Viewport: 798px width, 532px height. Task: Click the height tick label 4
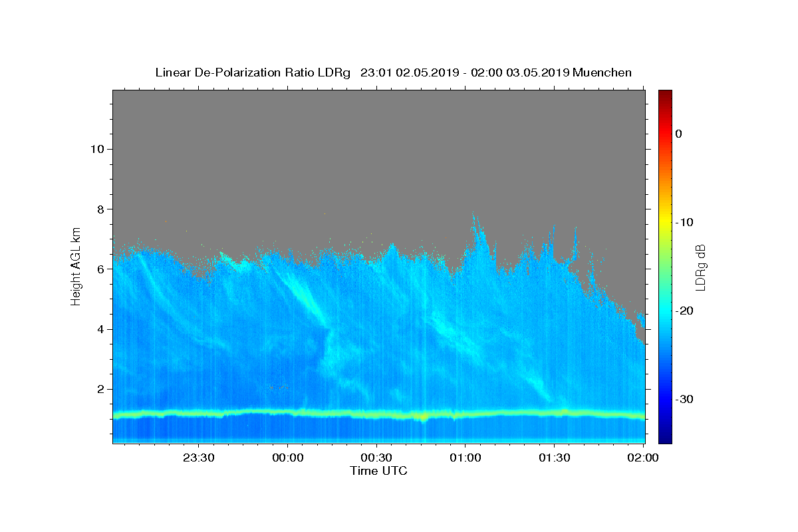coord(100,329)
